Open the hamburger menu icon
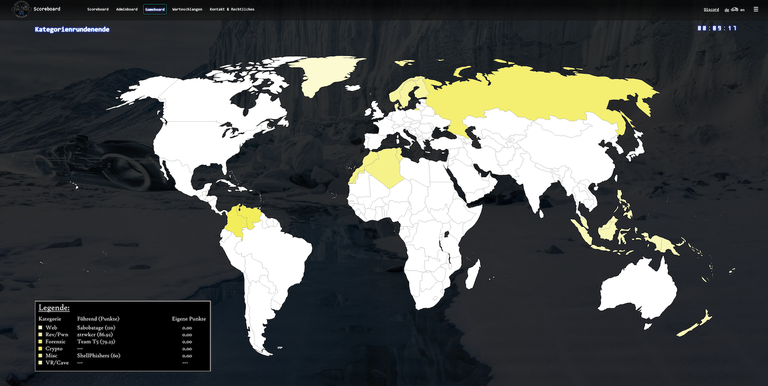The image size is (768, 386). (x=756, y=9)
